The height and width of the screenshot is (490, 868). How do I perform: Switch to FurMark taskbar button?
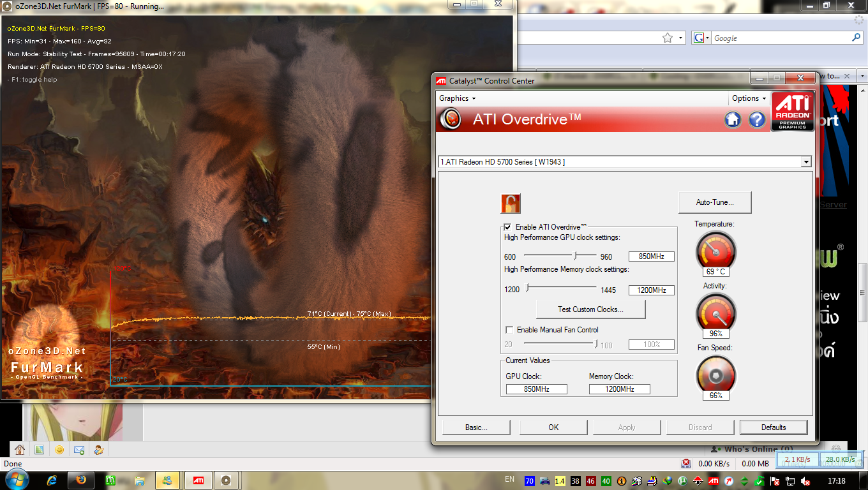pos(226,480)
